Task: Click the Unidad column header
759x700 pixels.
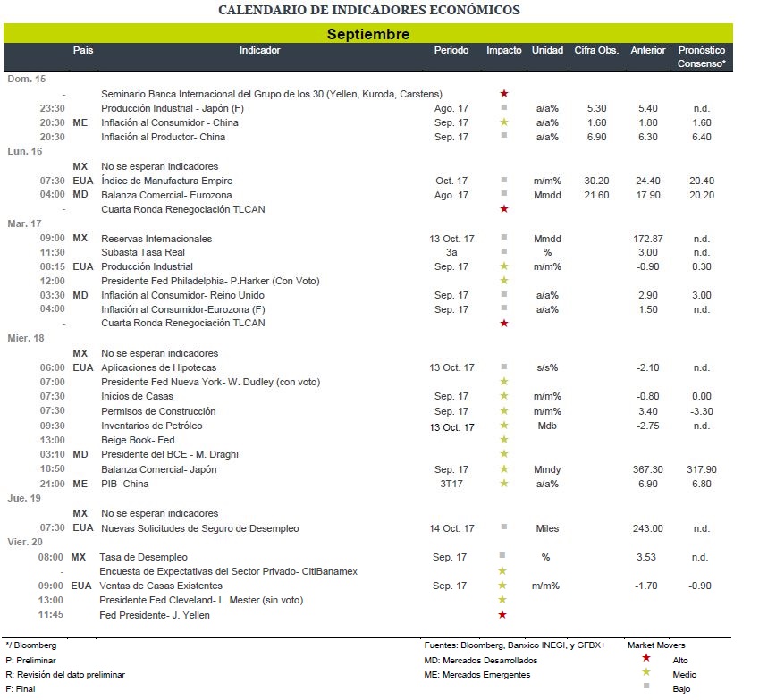Action: pyautogui.click(x=547, y=50)
